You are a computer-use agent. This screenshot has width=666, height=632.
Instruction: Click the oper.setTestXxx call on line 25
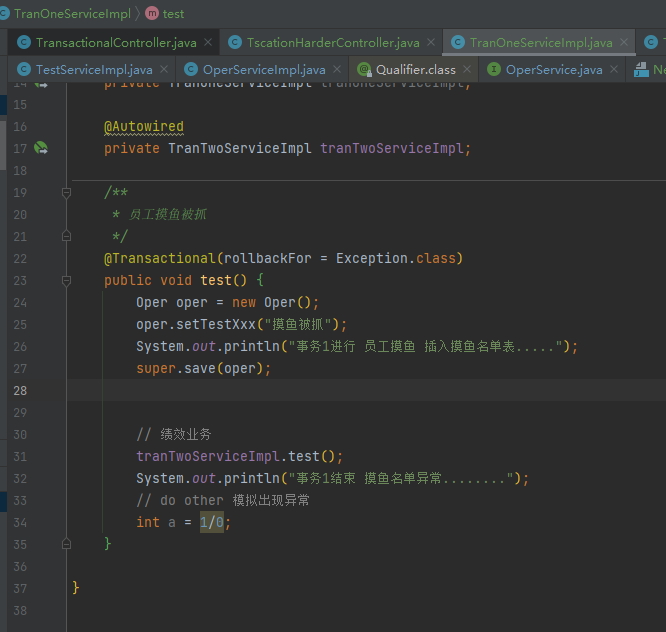pyautogui.click(x=195, y=324)
